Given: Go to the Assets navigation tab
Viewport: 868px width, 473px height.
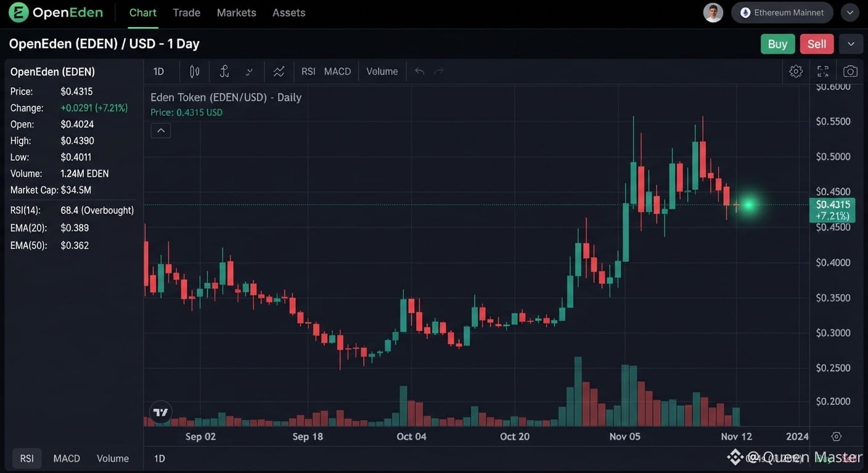Looking at the screenshot, I should pos(289,12).
